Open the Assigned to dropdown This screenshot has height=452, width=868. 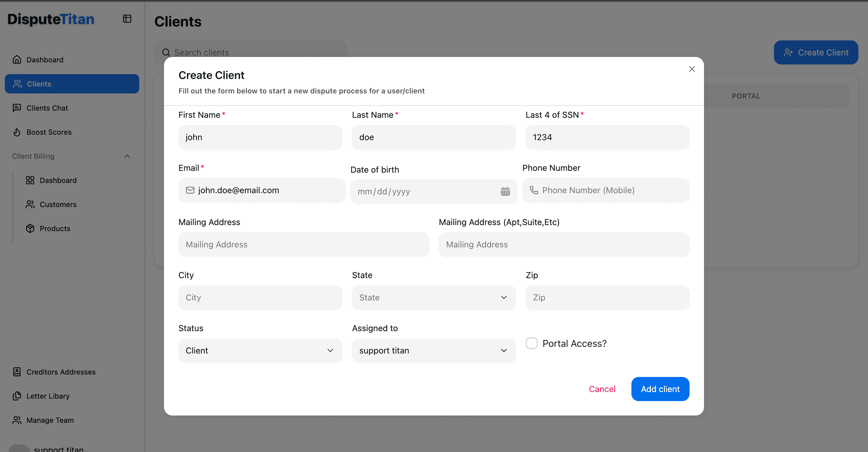pos(434,350)
